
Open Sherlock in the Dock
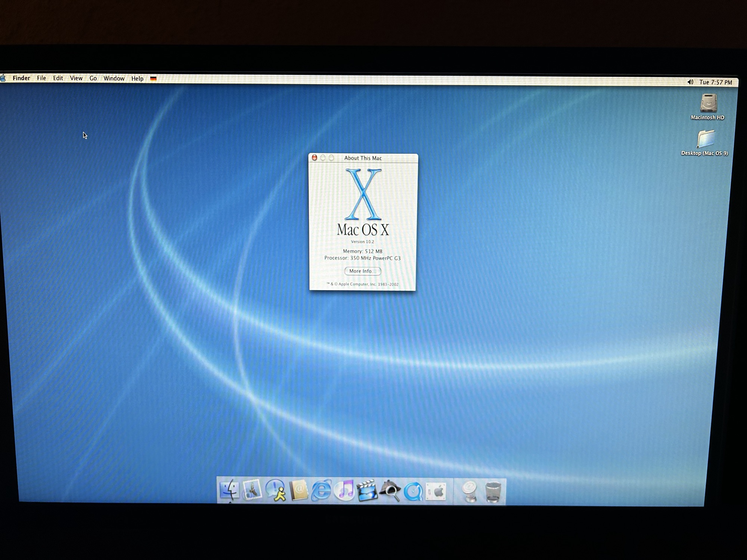coord(390,491)
